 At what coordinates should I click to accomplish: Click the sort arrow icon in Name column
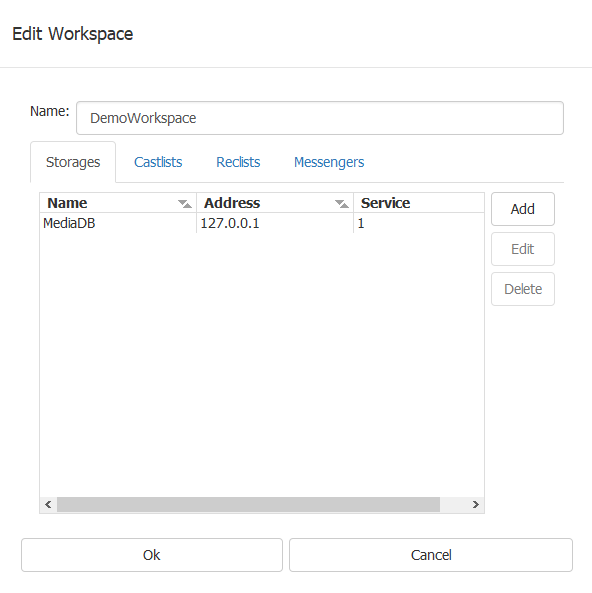tap(185, 204)
